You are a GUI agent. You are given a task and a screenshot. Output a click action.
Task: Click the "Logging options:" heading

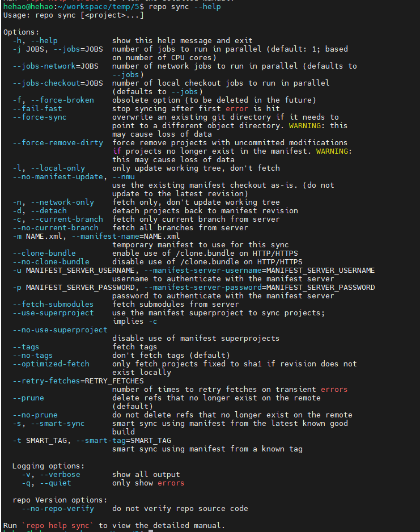pos(49,466)
